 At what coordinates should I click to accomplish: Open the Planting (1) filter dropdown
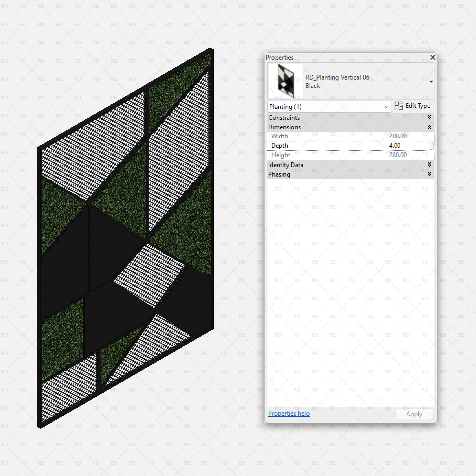pyautogui.click(x=386, y=107)
